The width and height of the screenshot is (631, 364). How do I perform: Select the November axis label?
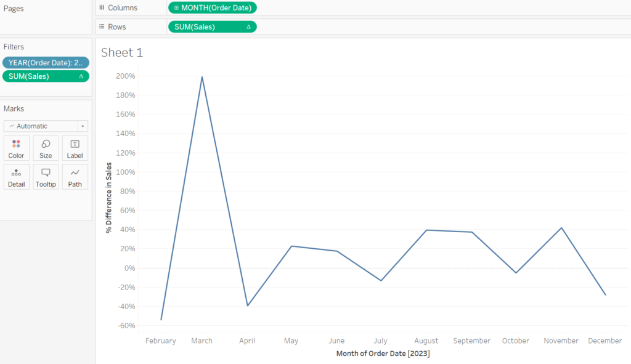(x=561, y=341)
